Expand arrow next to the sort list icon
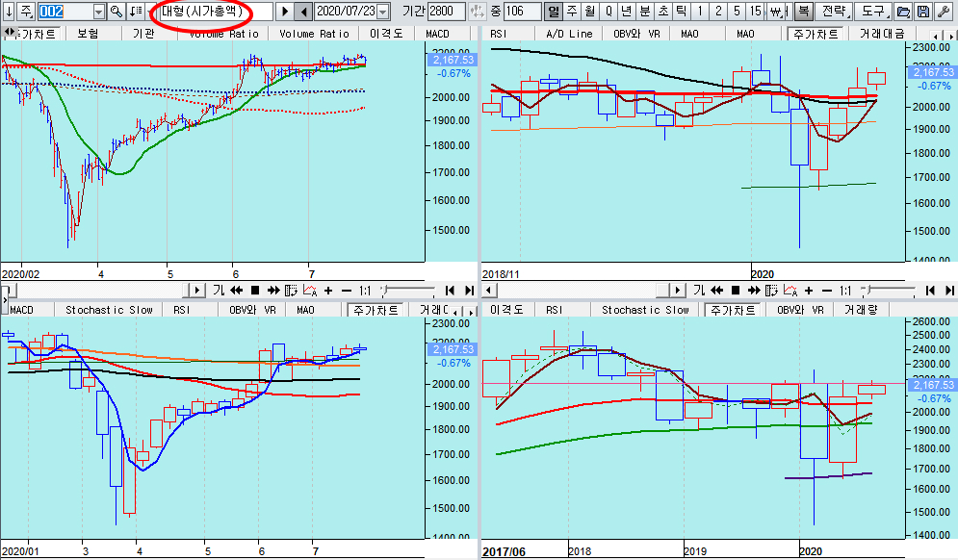The image size is (958, 560). click(148, 11)
